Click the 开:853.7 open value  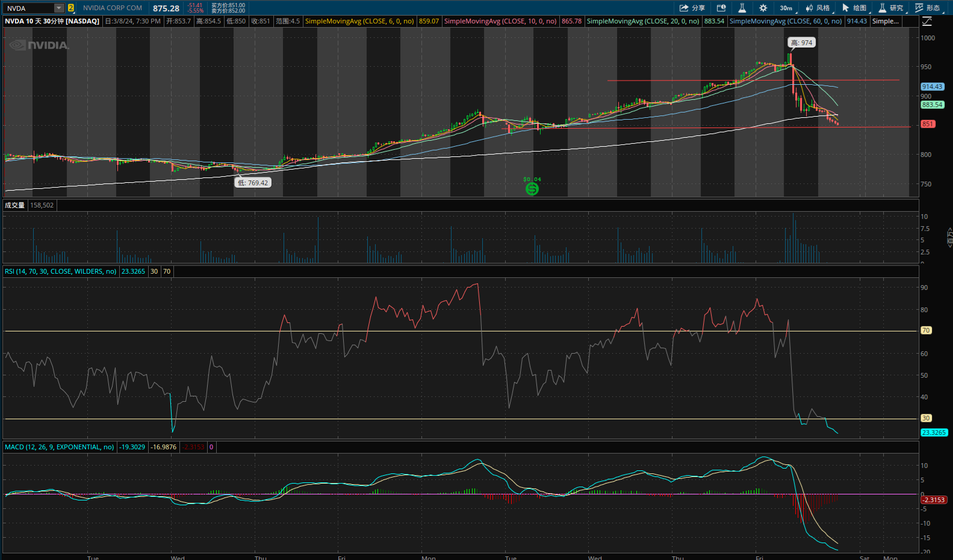pos(179,21)
